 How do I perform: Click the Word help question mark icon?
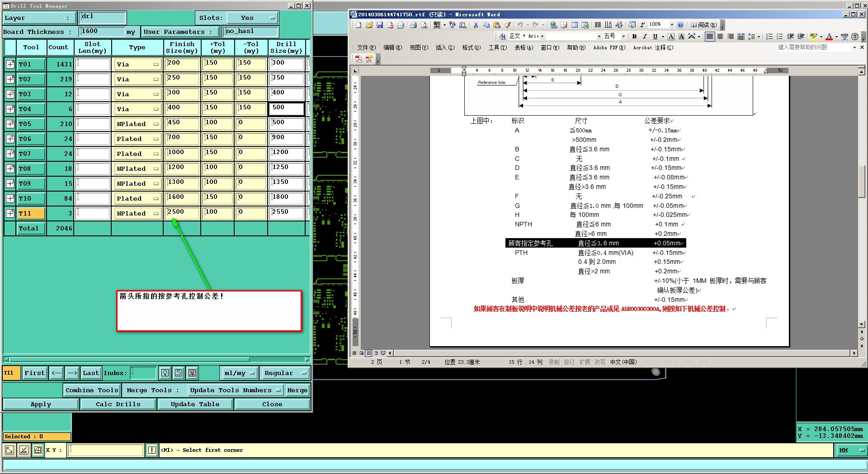[x=680, y=25]
